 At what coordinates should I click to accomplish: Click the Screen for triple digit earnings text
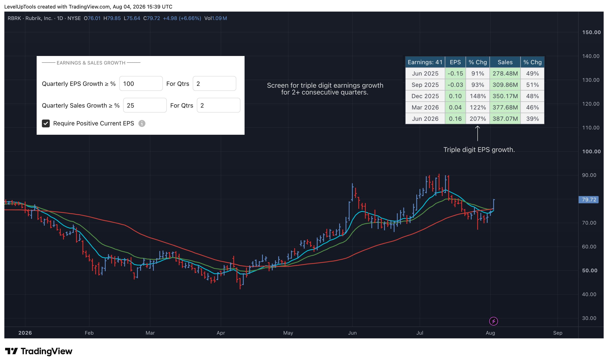325,89
